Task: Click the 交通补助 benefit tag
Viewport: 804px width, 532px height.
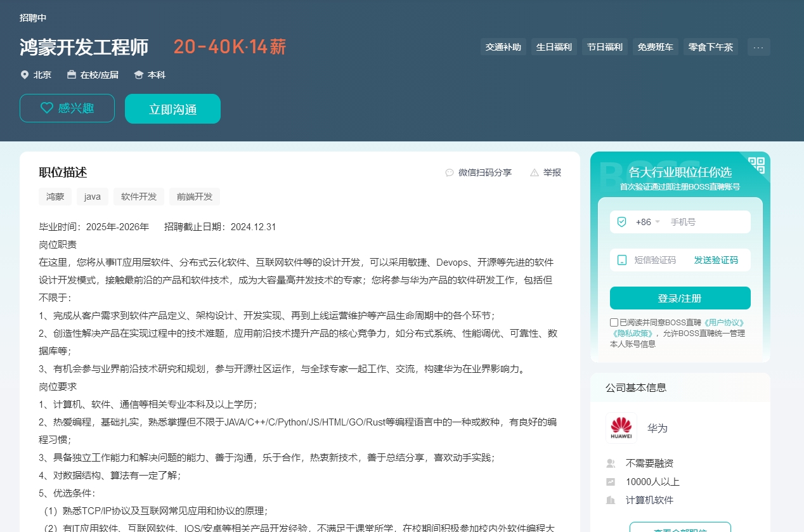Action: pyautogui.click(x=503, y=47)
